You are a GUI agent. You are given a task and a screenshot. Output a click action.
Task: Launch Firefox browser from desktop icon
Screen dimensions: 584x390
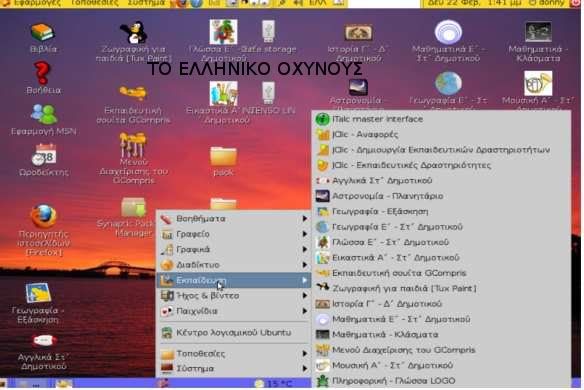(x=44, y=216)
